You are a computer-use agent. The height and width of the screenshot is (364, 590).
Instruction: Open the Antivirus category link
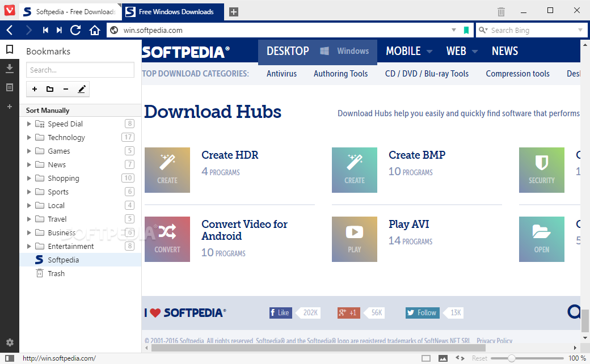click(x=281, y=74)
